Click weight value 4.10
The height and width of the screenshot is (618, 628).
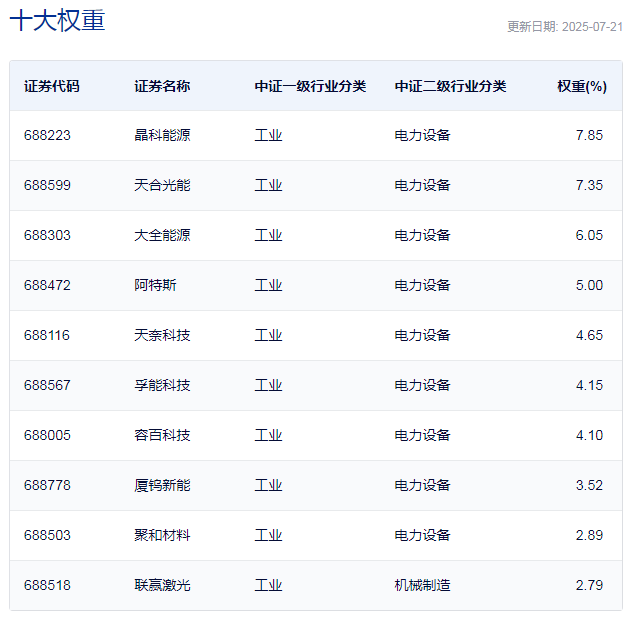[x=589, y=435]
